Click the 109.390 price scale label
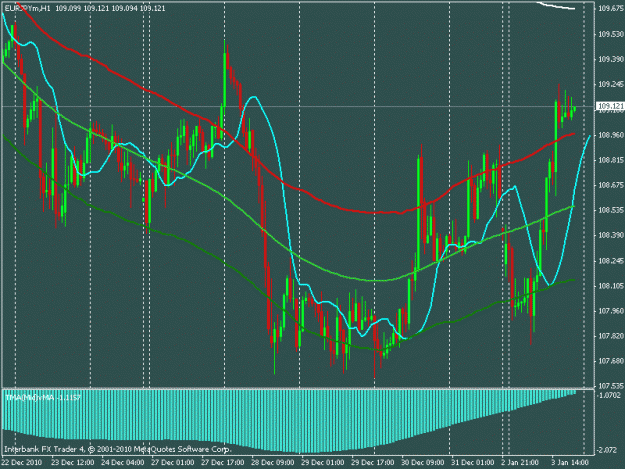625x469 pixels. tap(611, 59)
